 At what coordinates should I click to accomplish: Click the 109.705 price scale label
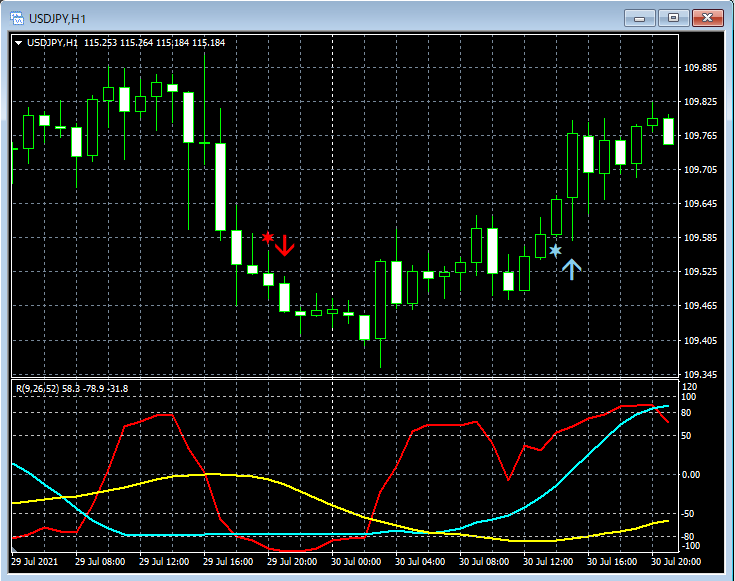click(x=700, y=169)
